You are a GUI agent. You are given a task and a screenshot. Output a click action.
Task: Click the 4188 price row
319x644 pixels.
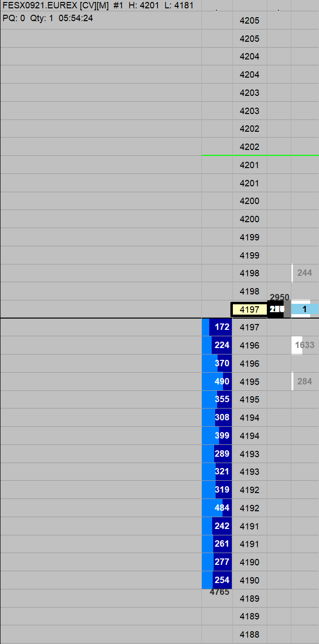250,634
